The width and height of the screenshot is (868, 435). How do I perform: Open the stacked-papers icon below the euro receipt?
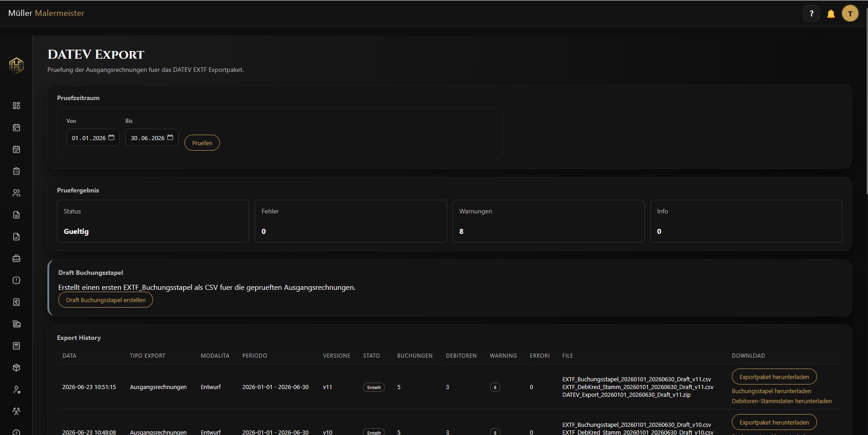pos(16,324)
